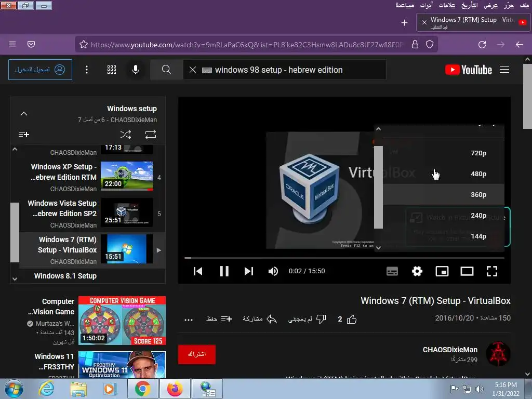Click the playlist panel scrollbar thumb
The image size is (532, 399).
point(15,232)
